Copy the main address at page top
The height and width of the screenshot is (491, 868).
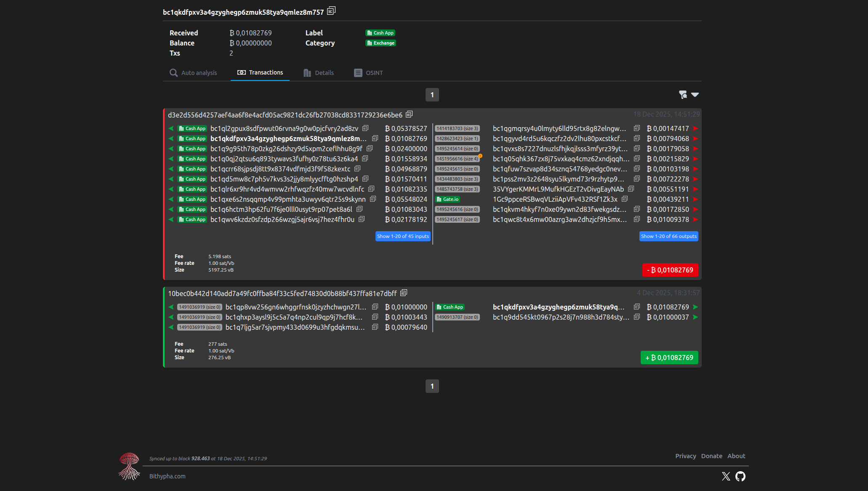331,11
